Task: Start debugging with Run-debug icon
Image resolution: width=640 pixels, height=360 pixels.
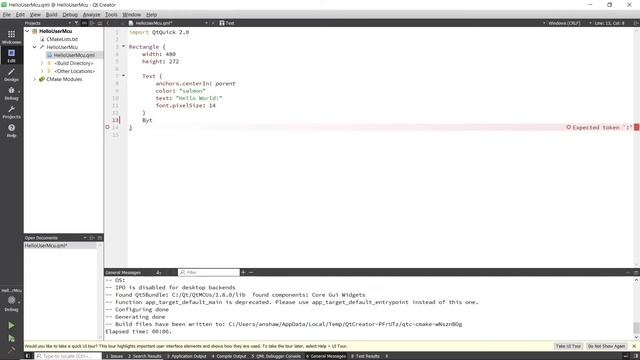Action: click(11, 338)
